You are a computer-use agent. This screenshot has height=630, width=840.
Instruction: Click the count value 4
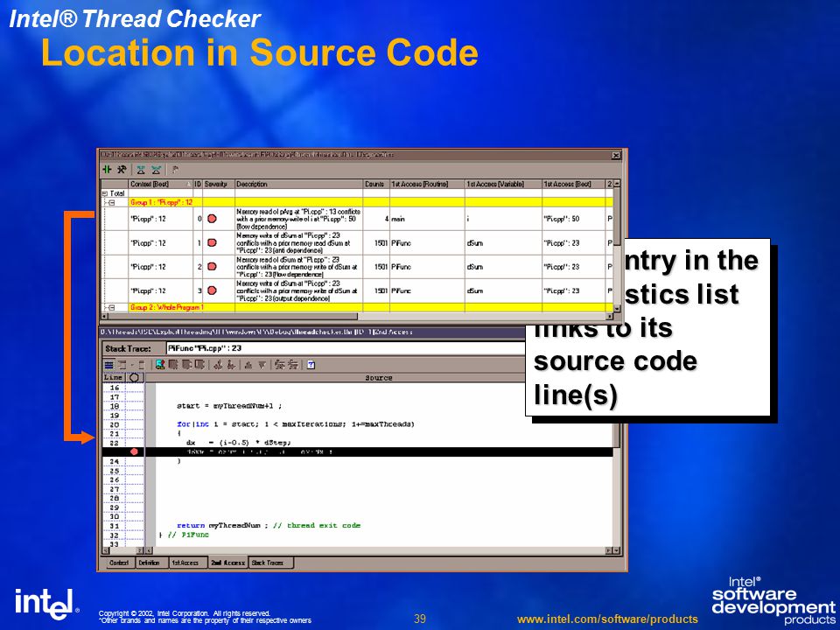[386, 219]
